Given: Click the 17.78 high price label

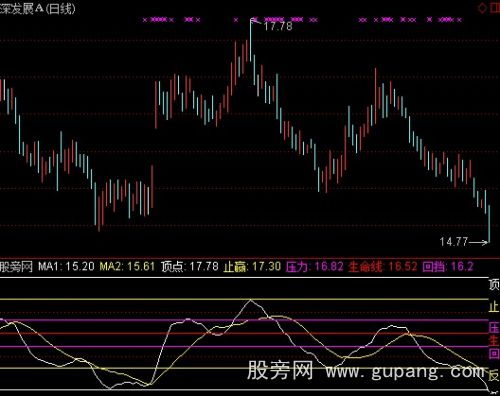Looking at the screenshot, I should click(x=278, y=26).
